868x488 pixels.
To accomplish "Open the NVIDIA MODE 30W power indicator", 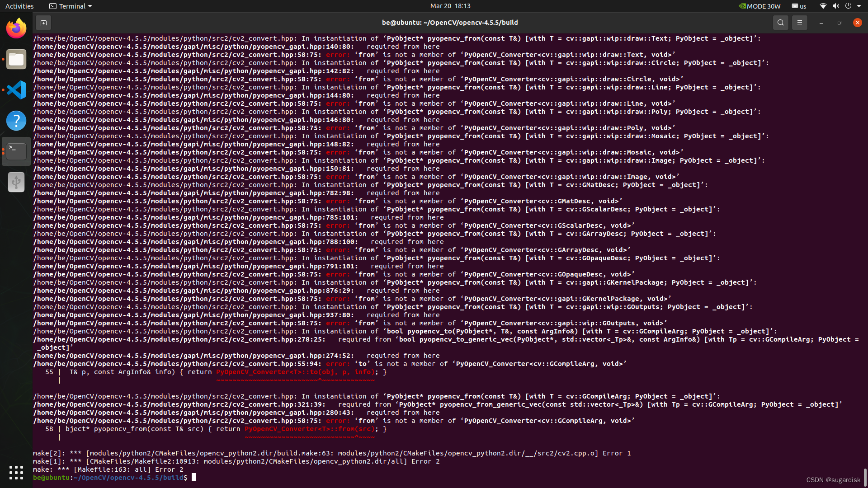I will click(x=759, y=6).
